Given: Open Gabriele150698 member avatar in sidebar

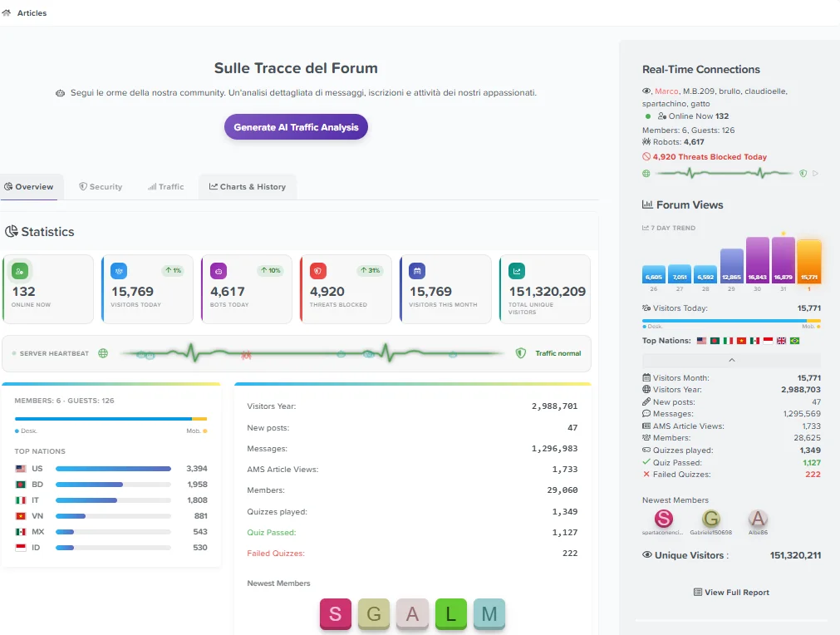Looking at the screenshot, I should pyautogui.click(x=711, y=519).
